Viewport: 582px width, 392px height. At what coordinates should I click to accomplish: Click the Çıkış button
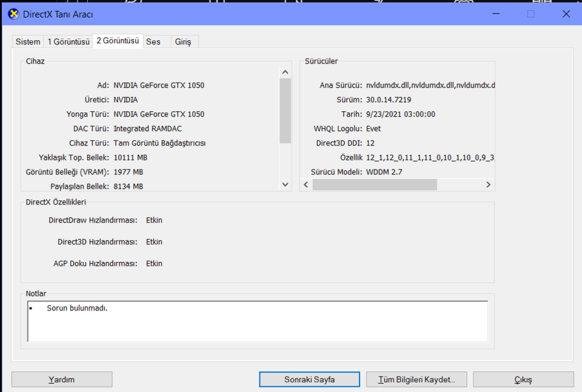[x=523, y=379]
